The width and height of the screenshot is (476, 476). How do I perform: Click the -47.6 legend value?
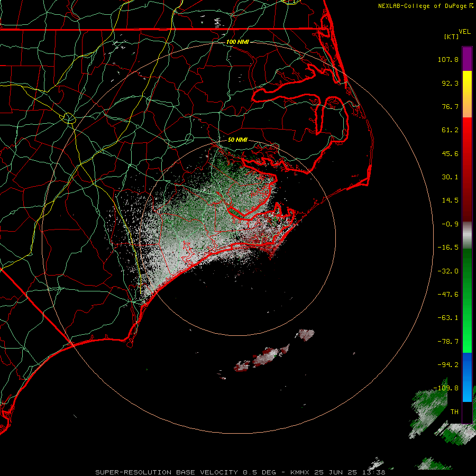448,295
